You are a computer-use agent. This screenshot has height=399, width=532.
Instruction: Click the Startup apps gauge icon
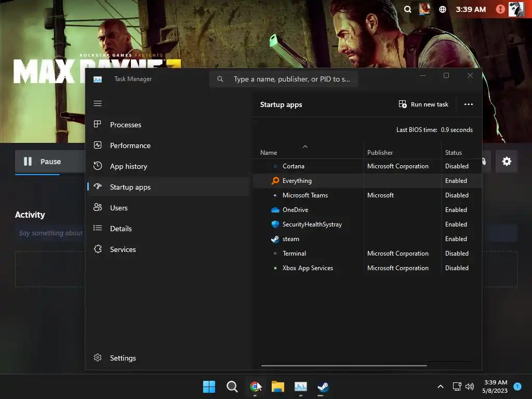tap(97, 187)
